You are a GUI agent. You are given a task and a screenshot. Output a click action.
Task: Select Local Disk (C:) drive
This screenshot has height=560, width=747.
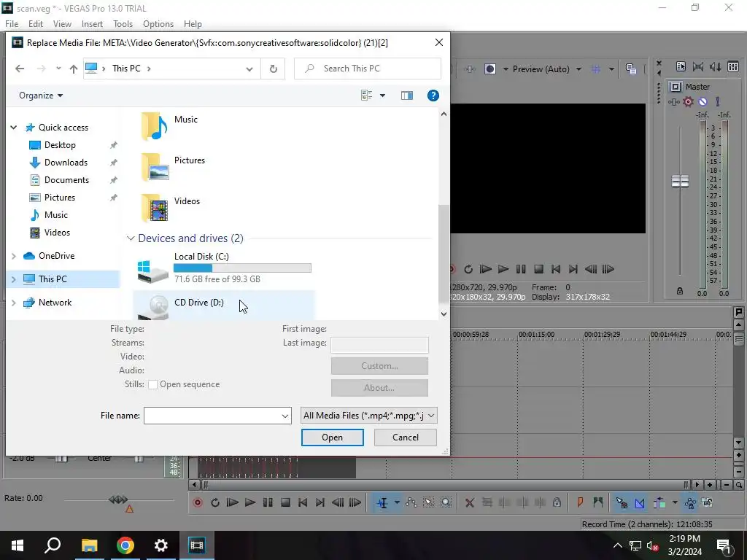click(x=223, y=268)
